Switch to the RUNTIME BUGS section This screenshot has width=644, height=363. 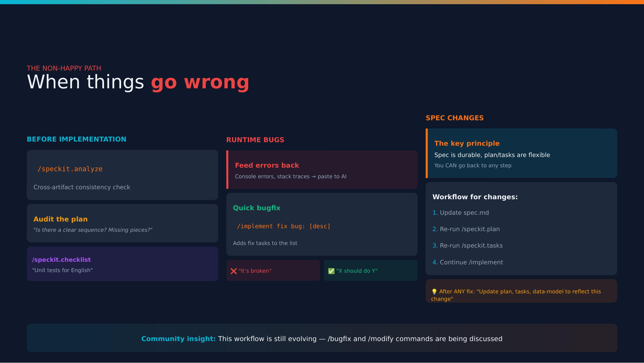(255, 140)
